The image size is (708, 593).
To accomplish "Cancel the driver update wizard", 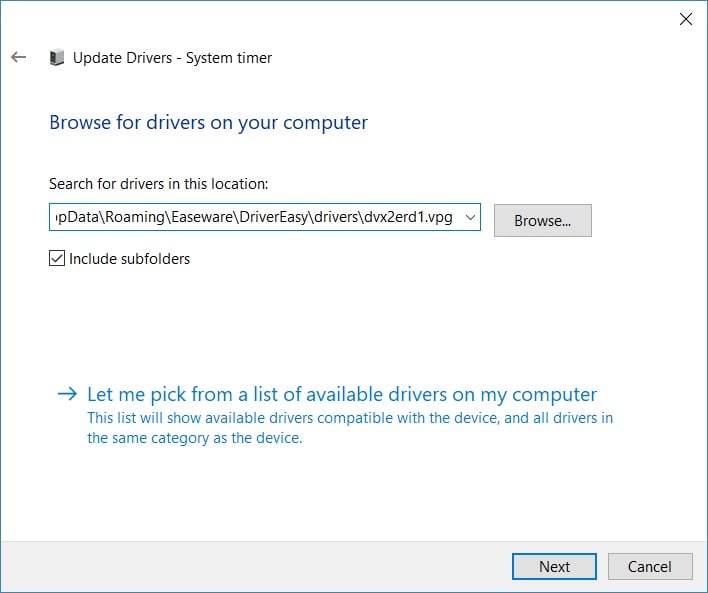I will pos(650,566).
